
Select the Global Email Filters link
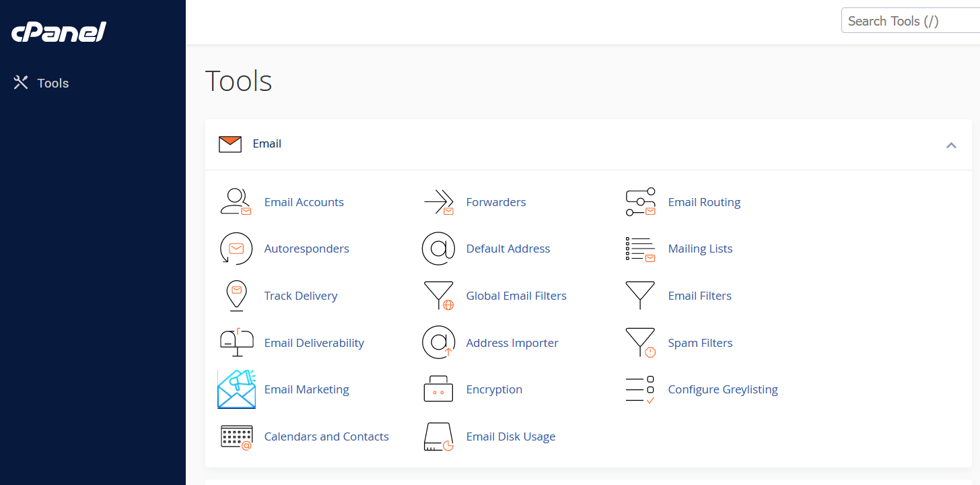click(516, 296)
